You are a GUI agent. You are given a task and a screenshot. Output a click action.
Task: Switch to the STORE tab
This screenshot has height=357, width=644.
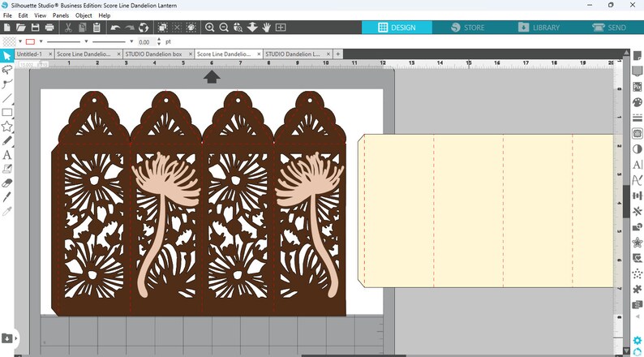point(467,28)
